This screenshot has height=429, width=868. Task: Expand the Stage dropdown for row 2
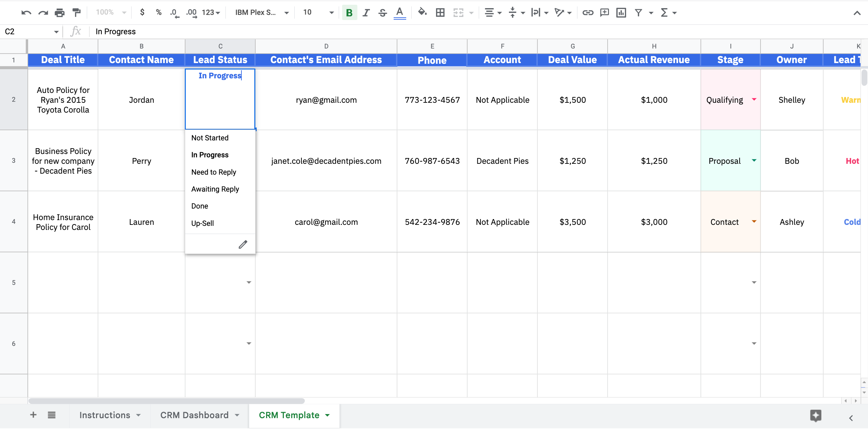[754, 100]
